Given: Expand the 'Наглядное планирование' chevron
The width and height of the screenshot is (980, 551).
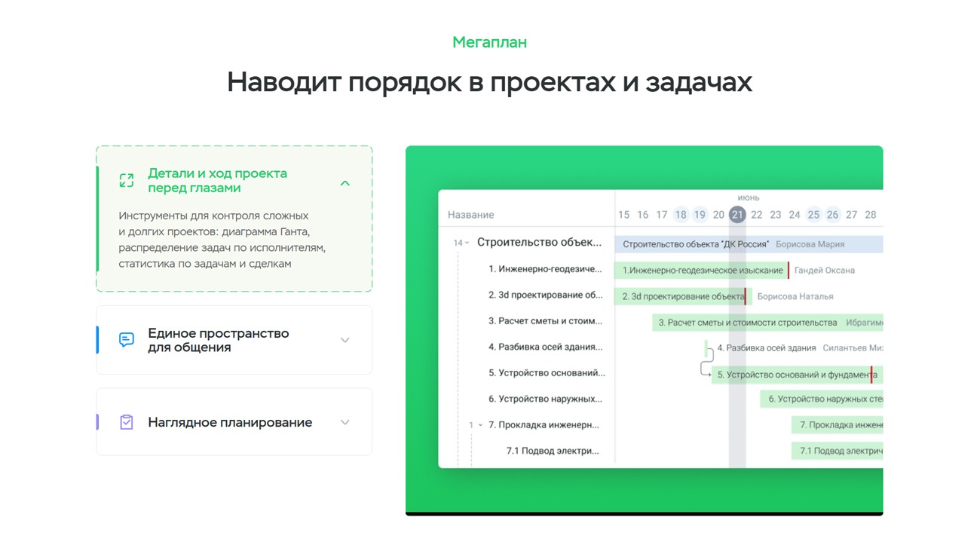Looking at the screenshot, I should (345, 422).
